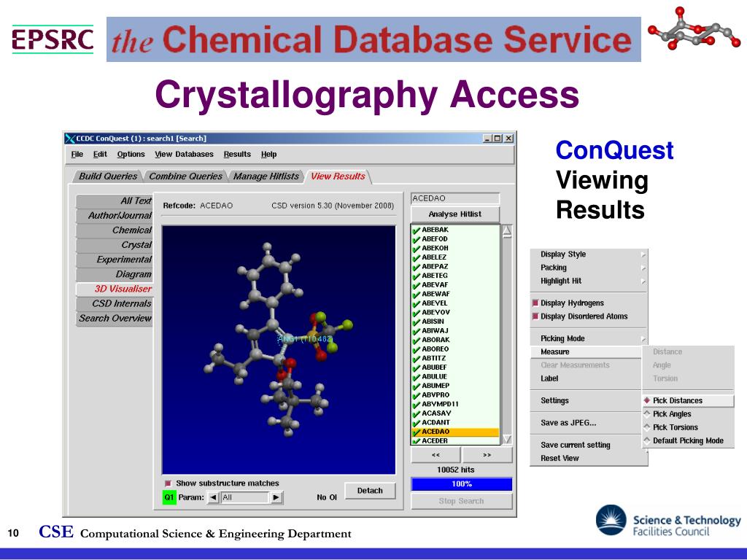Open the Search Overview side tab

pyautogui.click(x=115, y=319)
